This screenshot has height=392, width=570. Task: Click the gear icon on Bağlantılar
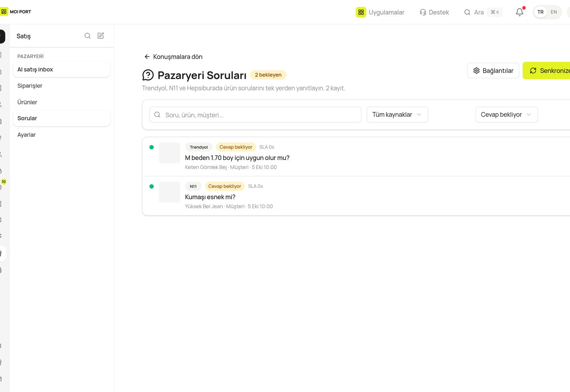click(476, 71)
